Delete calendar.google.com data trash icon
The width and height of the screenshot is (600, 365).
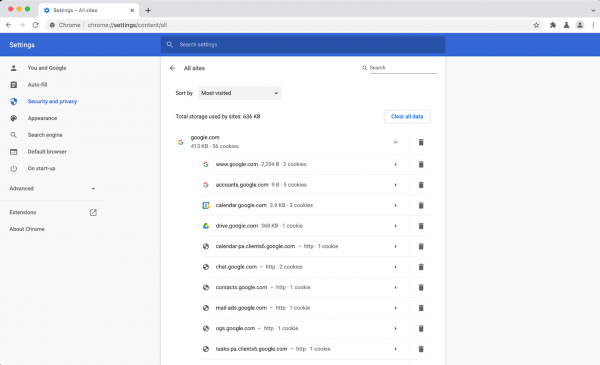(421, 205)
